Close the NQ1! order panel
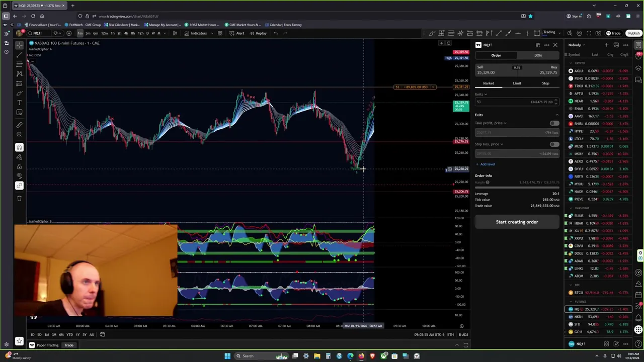This screenshot has width=644, height=362. click(555, 45)
